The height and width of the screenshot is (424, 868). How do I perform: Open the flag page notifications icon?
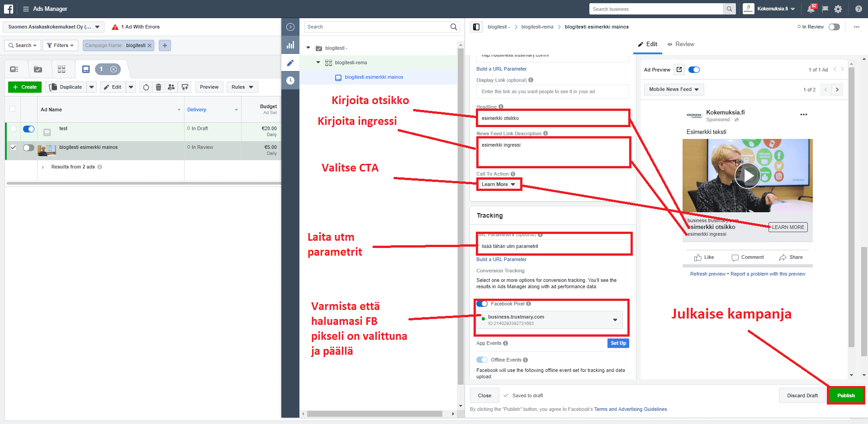pos(825,9)
